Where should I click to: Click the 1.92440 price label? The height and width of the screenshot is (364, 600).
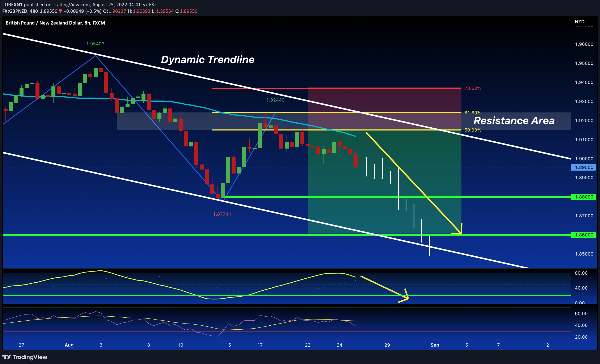coord(275,100)
